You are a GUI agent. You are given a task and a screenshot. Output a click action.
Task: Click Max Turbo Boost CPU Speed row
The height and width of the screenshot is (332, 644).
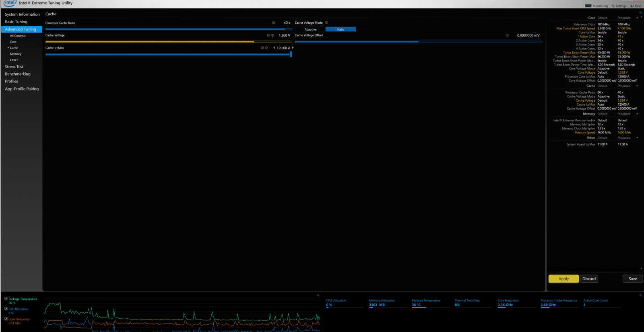point(594,29)
